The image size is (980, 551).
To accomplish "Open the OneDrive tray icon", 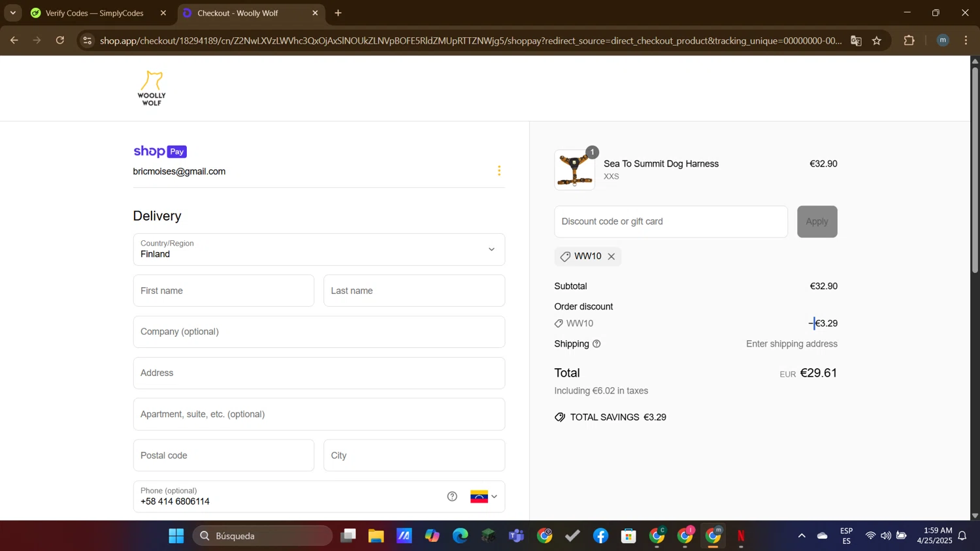I will pos(823,536).
